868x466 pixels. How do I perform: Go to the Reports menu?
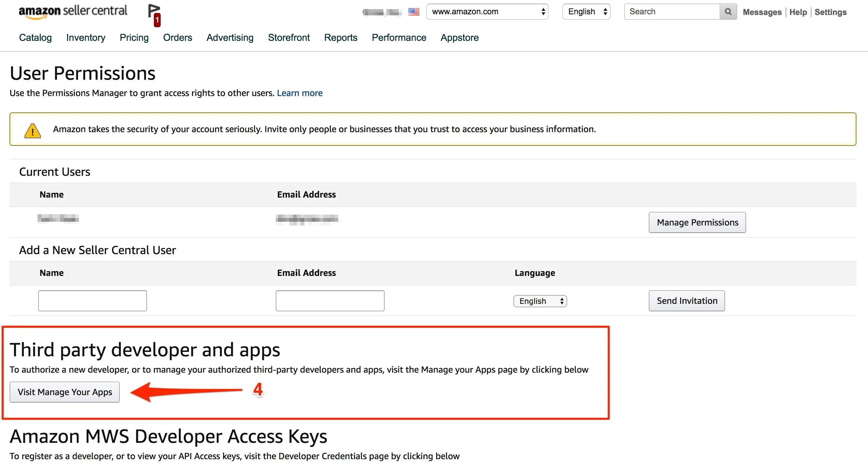[x=340, y=37]
